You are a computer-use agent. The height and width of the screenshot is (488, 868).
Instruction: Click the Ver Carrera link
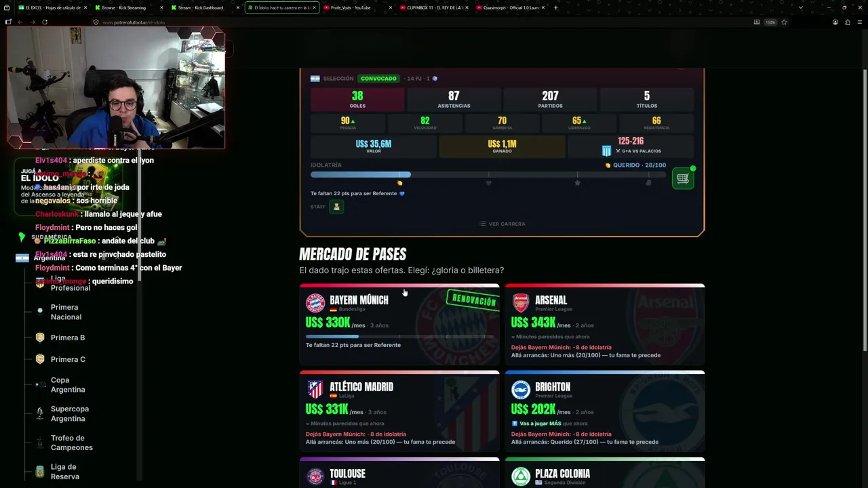[502, 224]
